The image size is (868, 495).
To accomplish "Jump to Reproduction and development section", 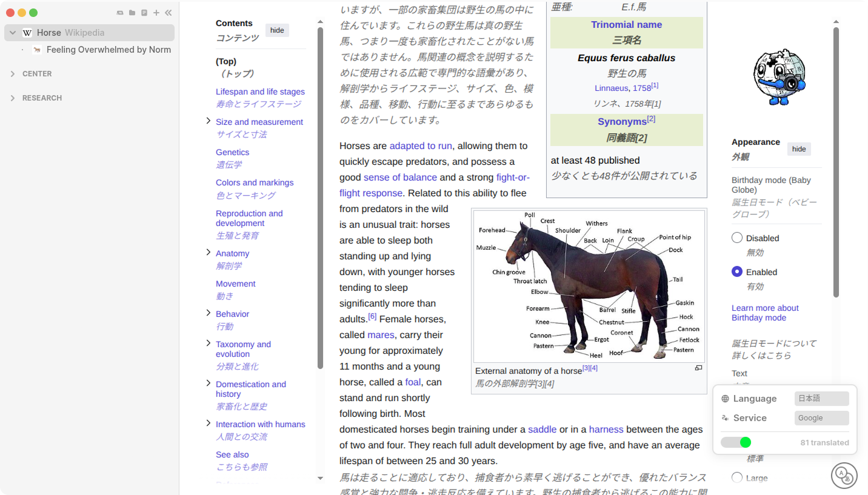I will [x=249, y=218].
